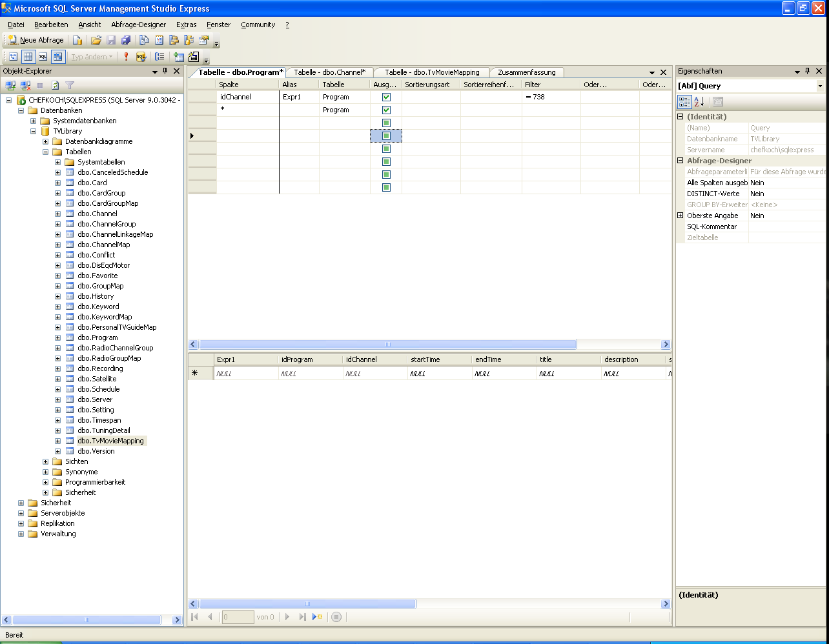This screenshot has width=829, height=644.
Task: Toggle the Ausgabe checkbox in third grid row
Action: 386,123
